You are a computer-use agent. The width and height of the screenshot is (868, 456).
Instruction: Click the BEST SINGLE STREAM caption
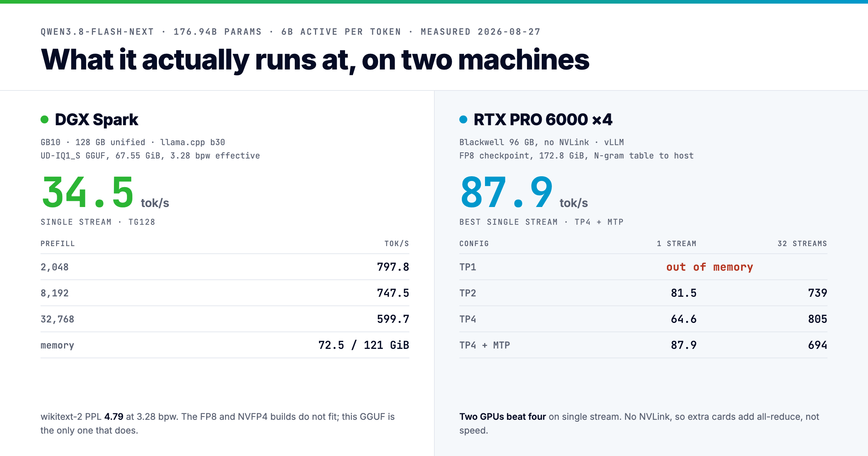tap(541, 222)
